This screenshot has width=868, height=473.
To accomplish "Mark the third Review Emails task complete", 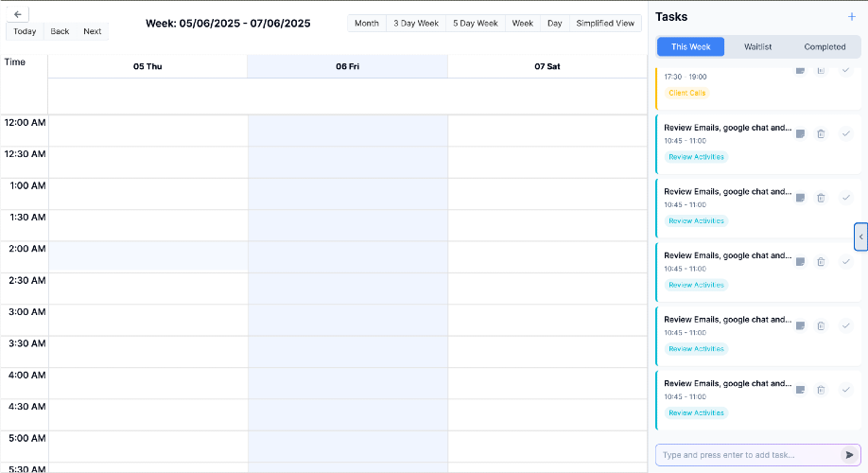I will click(846, 261).
